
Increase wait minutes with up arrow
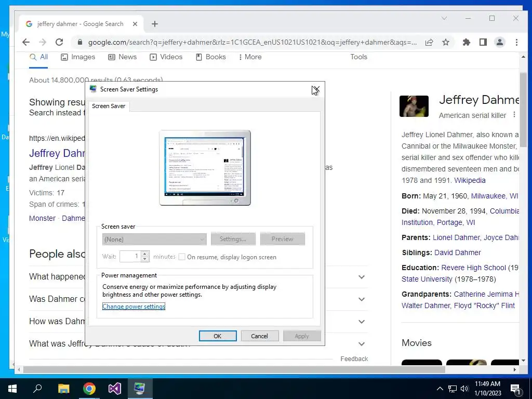[145, 254]
